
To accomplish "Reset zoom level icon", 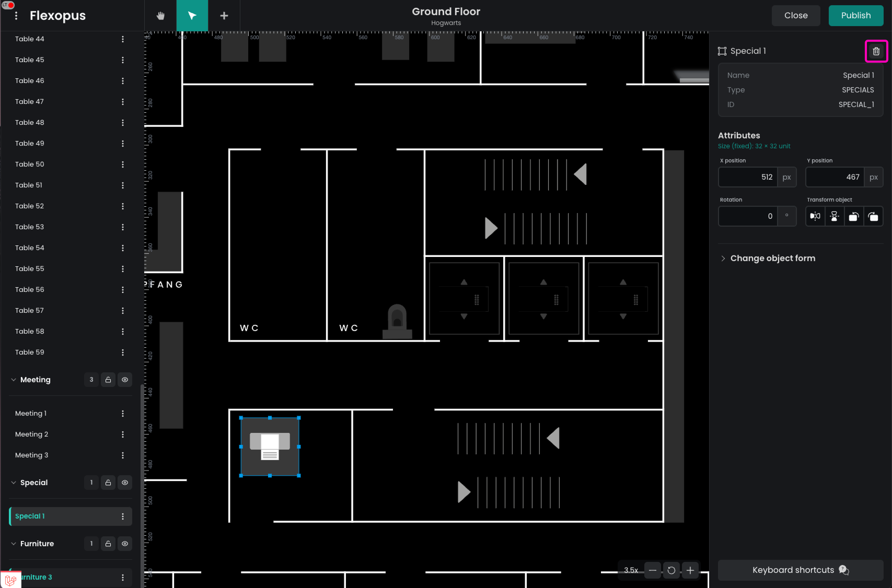I will coord(671,570).
